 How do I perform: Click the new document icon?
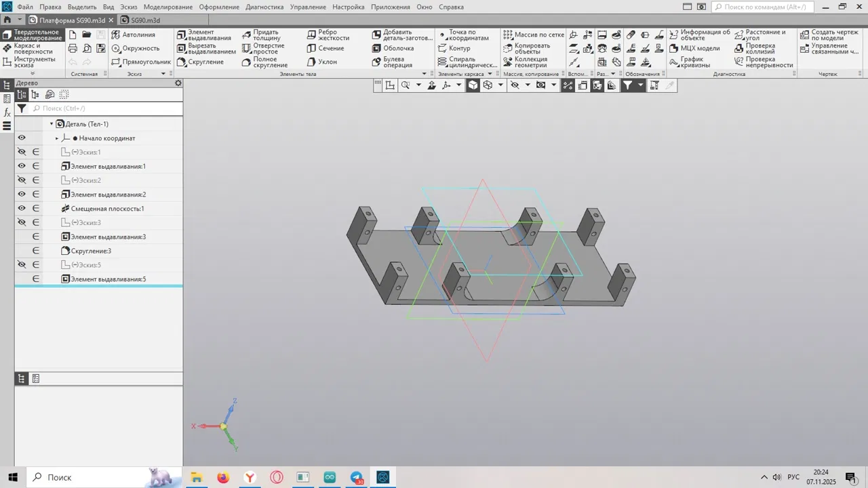(x=73, y=35)
